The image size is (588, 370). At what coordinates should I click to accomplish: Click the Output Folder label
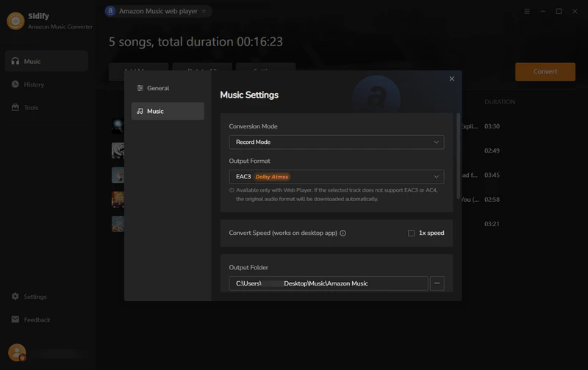(x=248, y=267)
